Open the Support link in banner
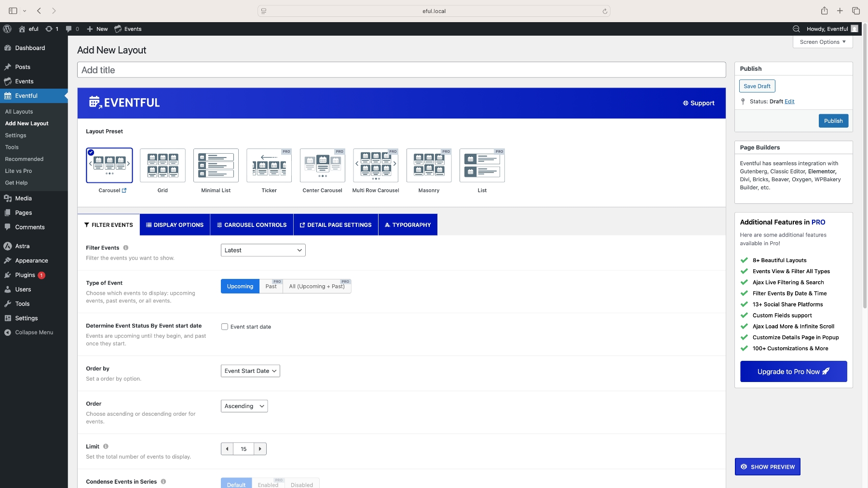 pos(699,103)
